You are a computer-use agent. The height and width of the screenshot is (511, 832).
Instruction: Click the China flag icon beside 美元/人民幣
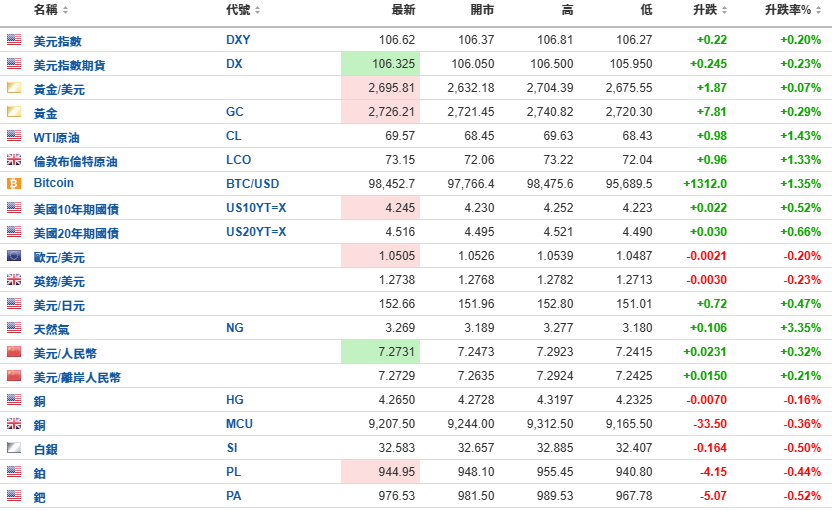(x=14, y=352)
